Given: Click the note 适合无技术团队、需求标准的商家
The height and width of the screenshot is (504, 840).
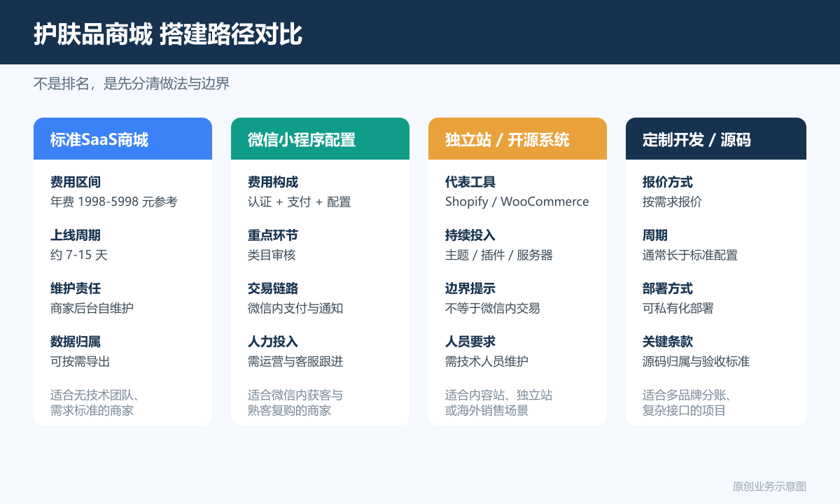Looking at the screenshot, I should click(96, 402).
